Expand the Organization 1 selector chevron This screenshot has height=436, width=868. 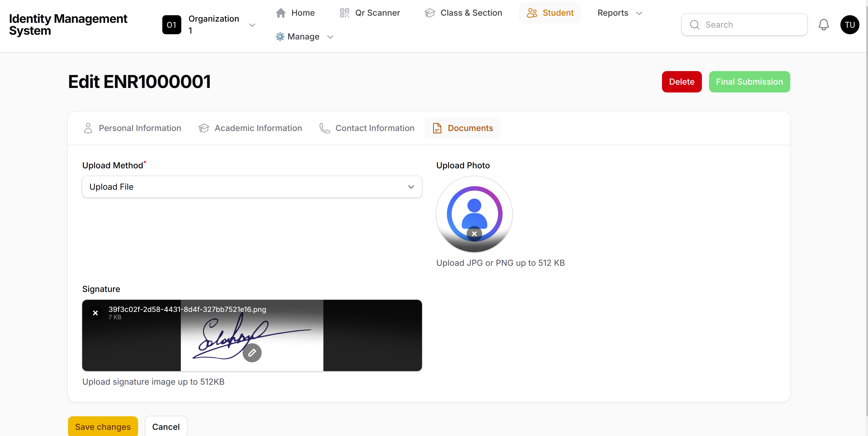click(x=252, y=25)
